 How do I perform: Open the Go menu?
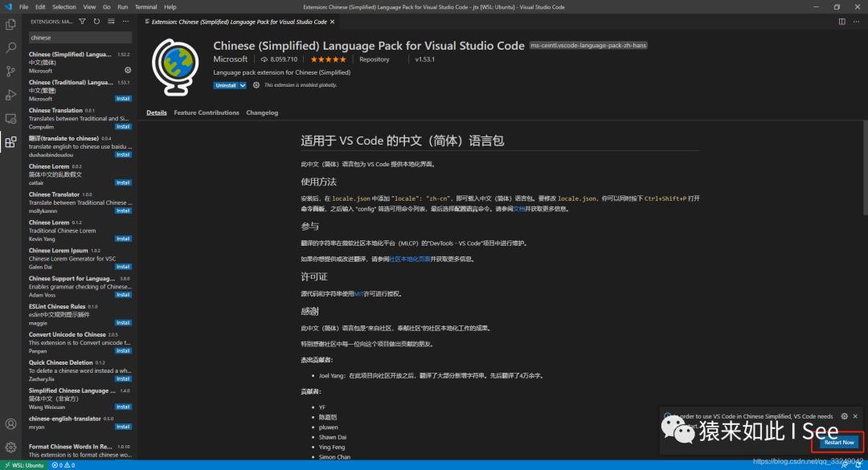106,7
